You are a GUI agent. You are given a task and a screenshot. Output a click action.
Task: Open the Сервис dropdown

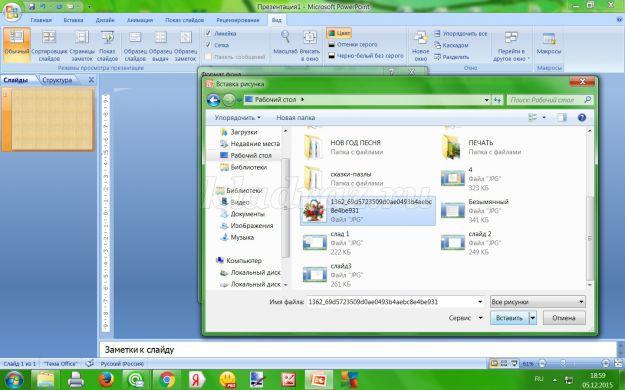(x=466, y=318)
